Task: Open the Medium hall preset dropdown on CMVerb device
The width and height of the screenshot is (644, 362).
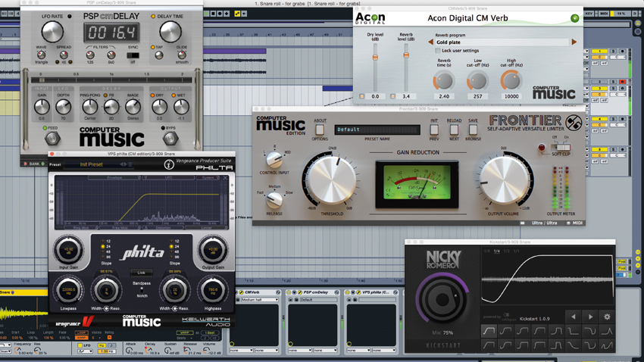Action: pos(260,300)
